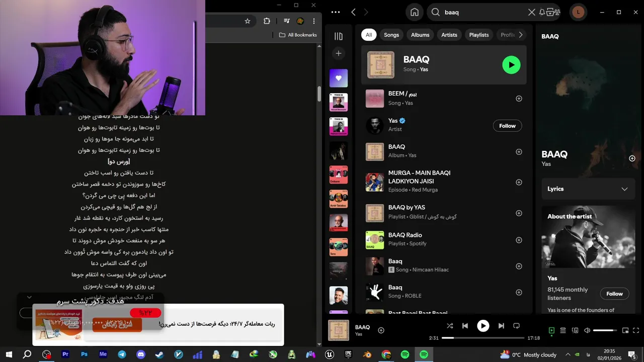The image size is (644, 362).
Task: Go back with the Spotify left arrow
Action: coord(353,12)
